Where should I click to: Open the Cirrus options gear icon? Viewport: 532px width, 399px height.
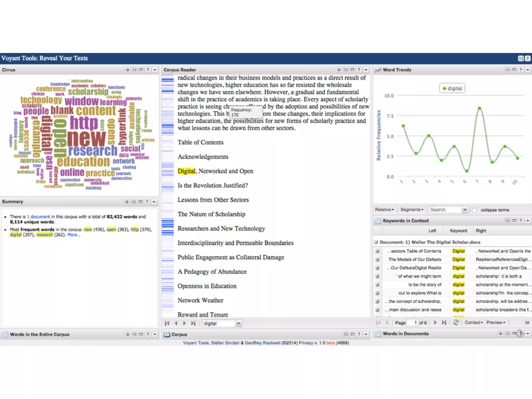coord(127,70)
